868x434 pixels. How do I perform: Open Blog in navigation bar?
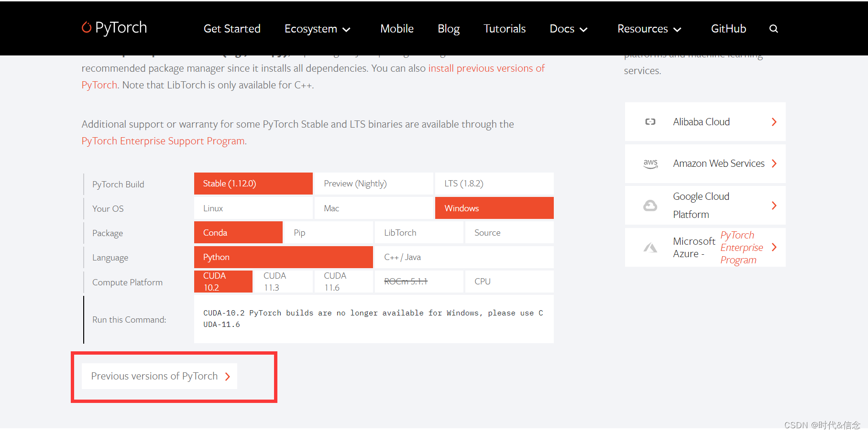[x=449, y=29]
